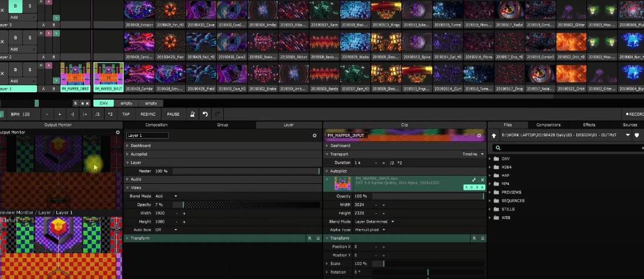The width and height of the screenshot is (644, 279).
Task: Click the DXV folder icon
Action: click(496, 159)
